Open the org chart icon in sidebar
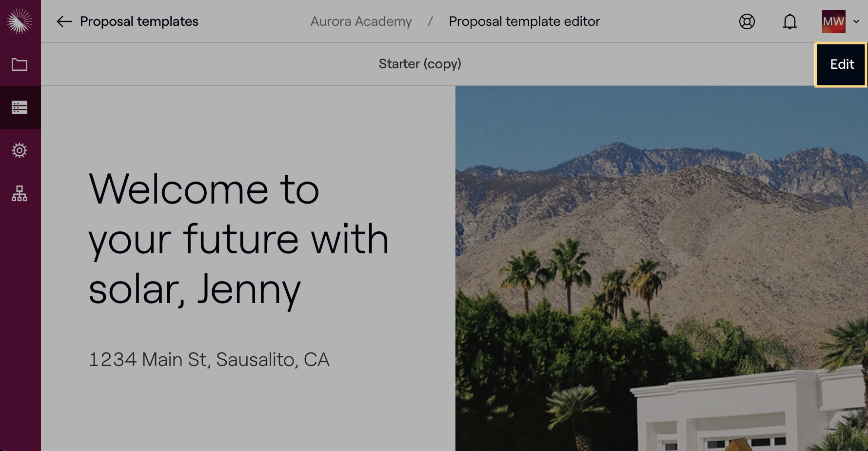The image size is (868, 451). coord(20,193)
